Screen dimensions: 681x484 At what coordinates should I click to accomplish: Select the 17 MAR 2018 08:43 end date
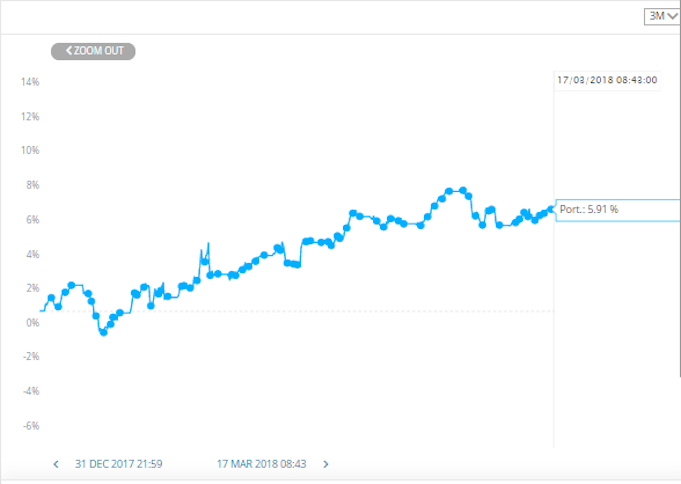tap(261, 464)
